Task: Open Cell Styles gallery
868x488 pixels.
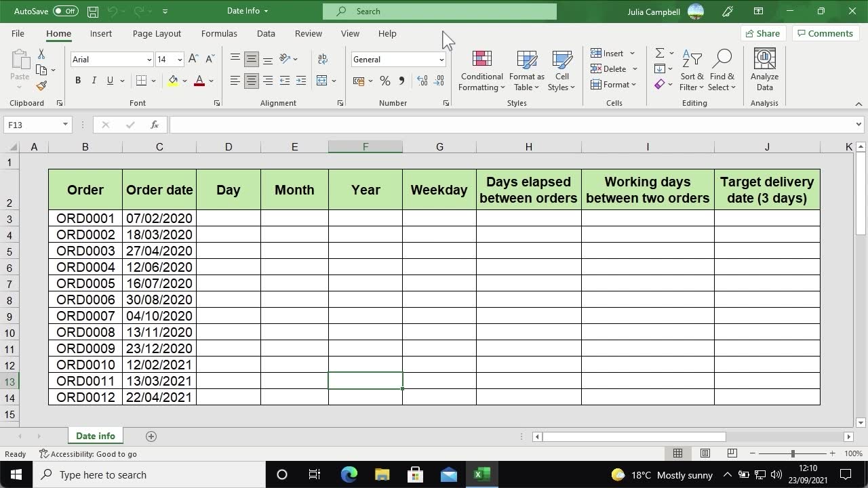Action: [x=561, y=70]
